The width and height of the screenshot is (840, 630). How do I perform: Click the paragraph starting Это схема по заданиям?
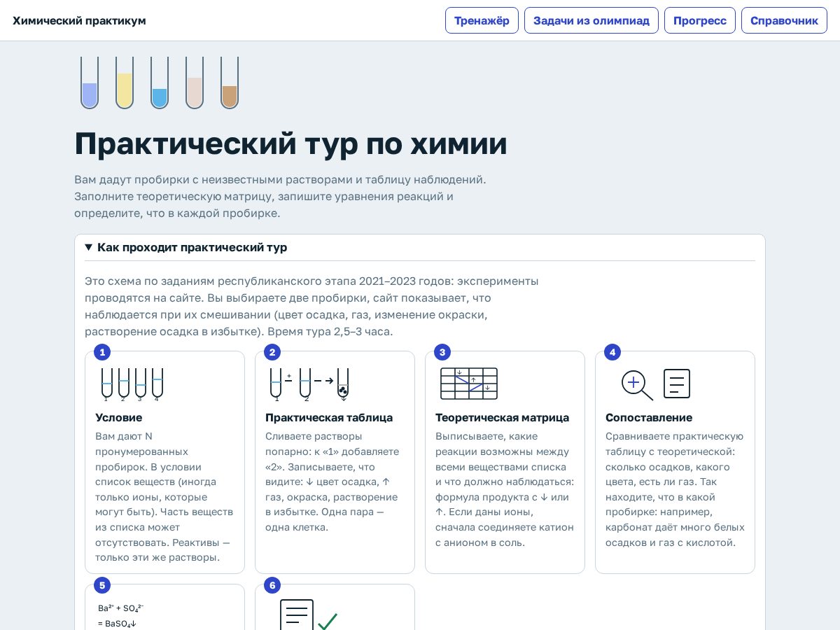coord(311,307)
